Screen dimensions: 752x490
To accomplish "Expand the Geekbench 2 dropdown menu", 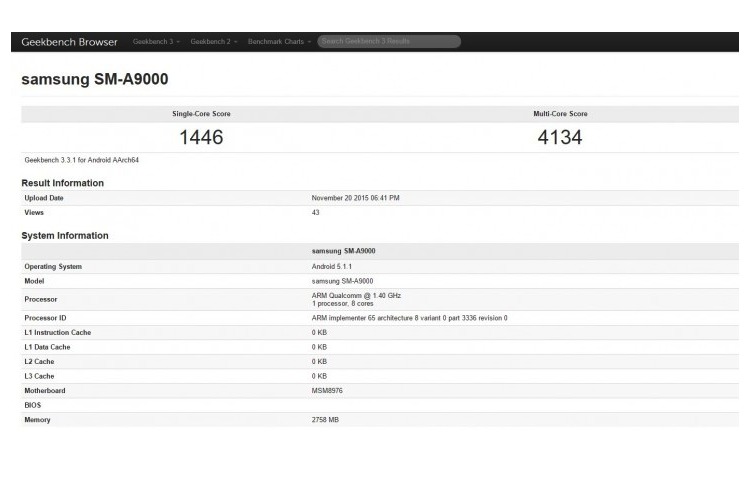I will [213, 41].
